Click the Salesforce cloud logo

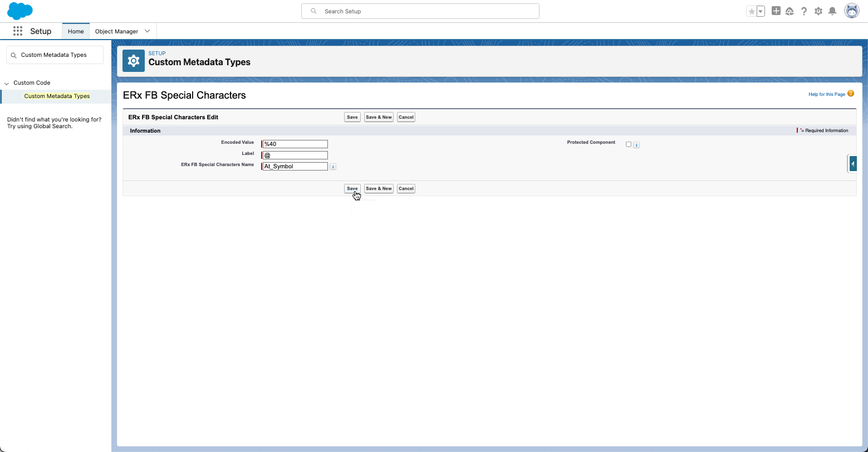tap(20, 11)
